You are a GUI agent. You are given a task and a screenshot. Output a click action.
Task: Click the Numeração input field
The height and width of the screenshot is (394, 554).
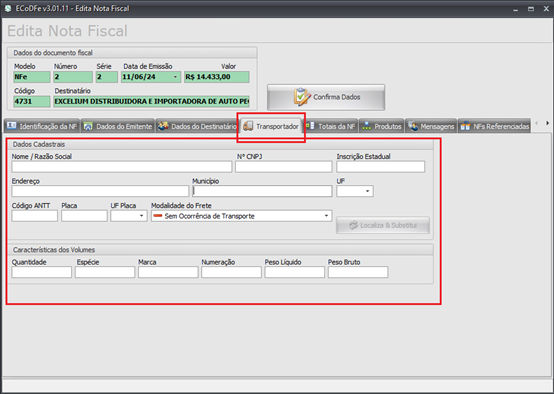click(231, 272)
